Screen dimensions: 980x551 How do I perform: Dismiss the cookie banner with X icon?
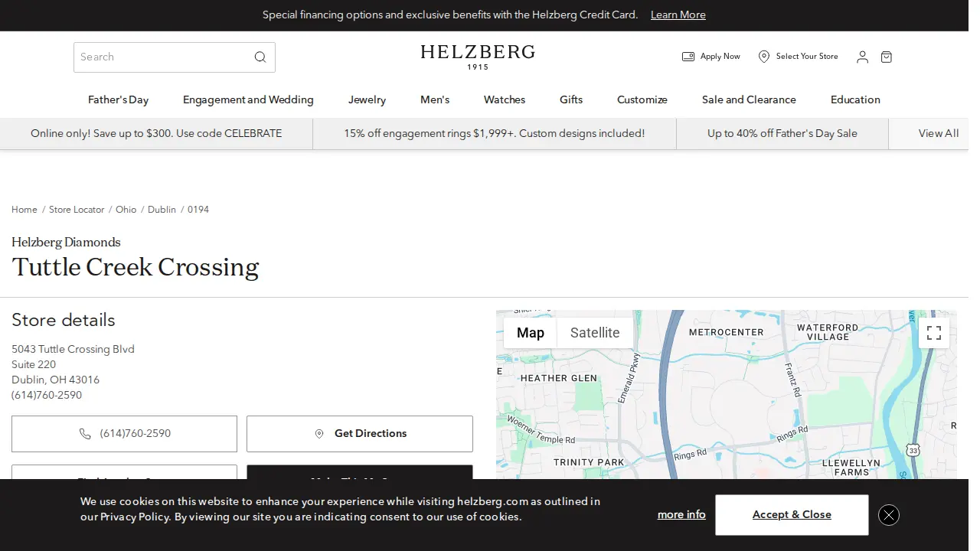click(889, 515)
